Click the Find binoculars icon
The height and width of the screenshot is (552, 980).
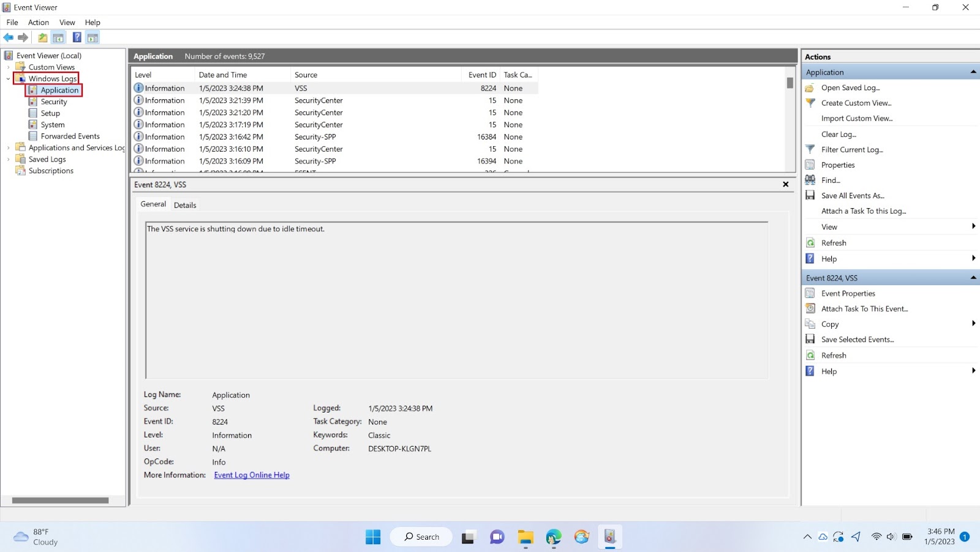(810, 180)
